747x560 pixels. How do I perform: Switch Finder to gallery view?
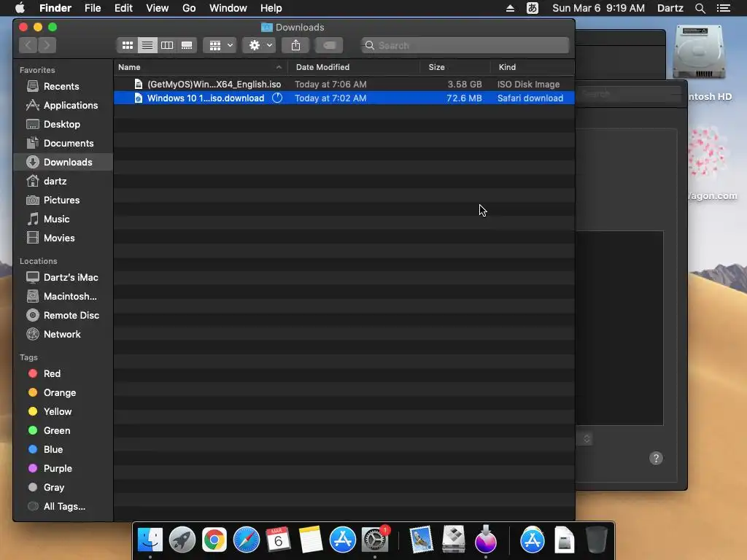coord(187,45)
